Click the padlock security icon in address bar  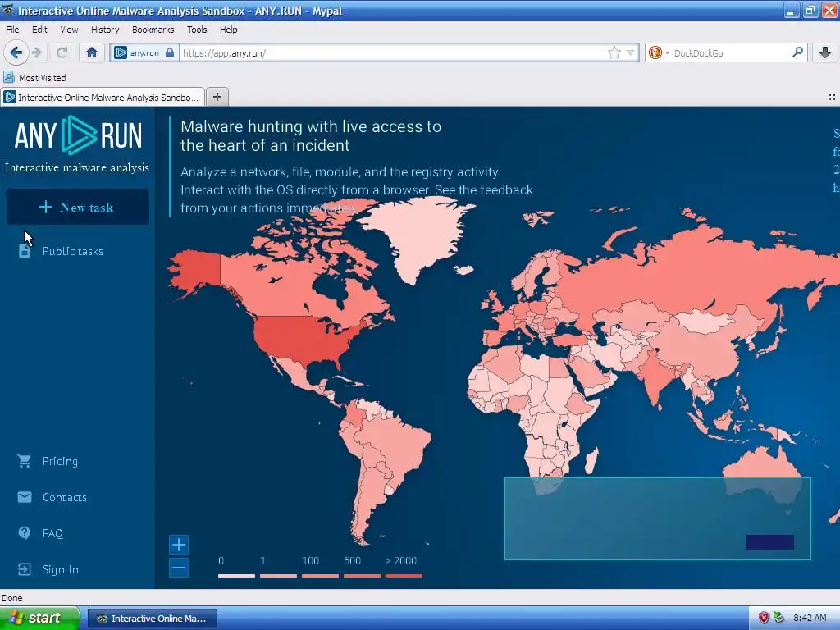click(170, 52)
